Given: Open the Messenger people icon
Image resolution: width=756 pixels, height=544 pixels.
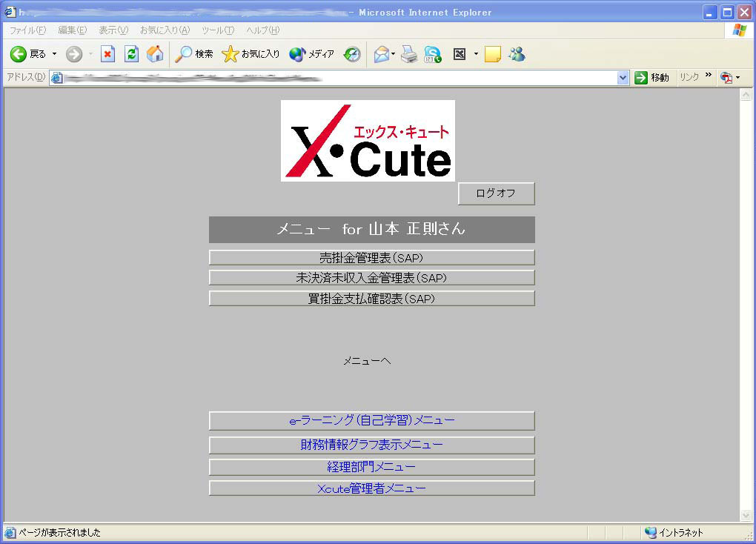Looking at the screenshot, I should click(517, 54).
